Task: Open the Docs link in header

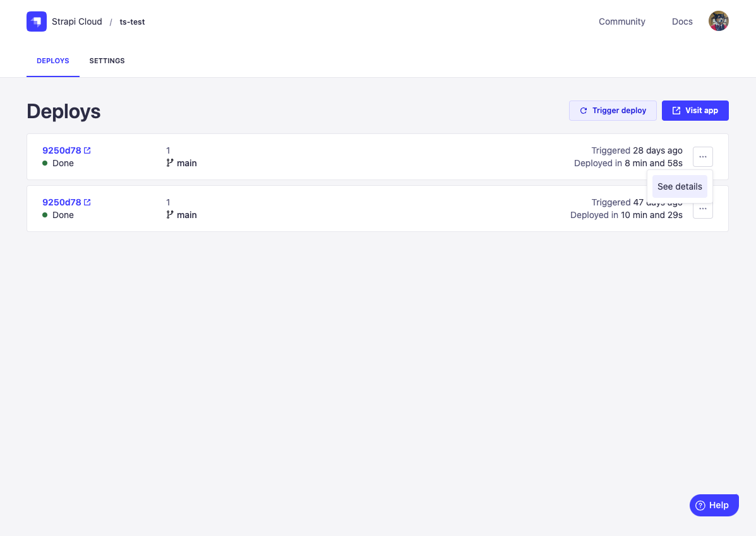Action: 682,21
